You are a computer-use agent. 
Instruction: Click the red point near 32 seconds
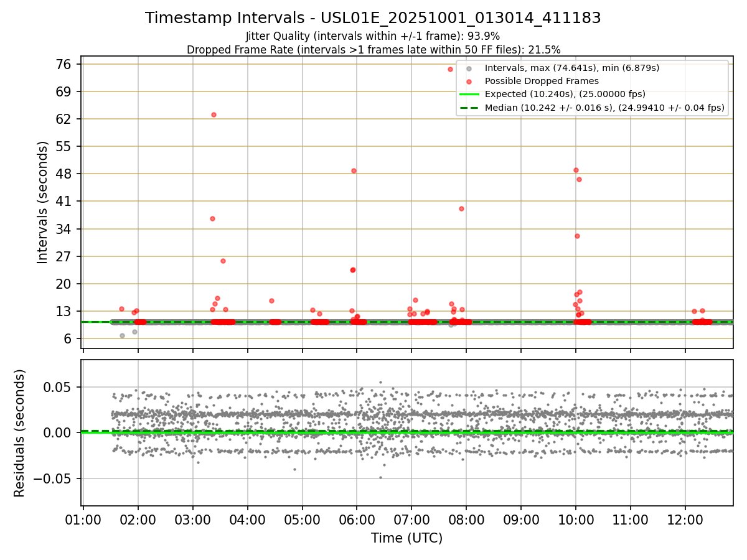[577, 236]
